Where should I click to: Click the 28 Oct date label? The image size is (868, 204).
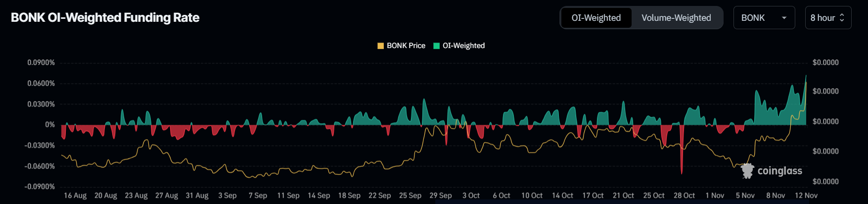pos(684,196)
